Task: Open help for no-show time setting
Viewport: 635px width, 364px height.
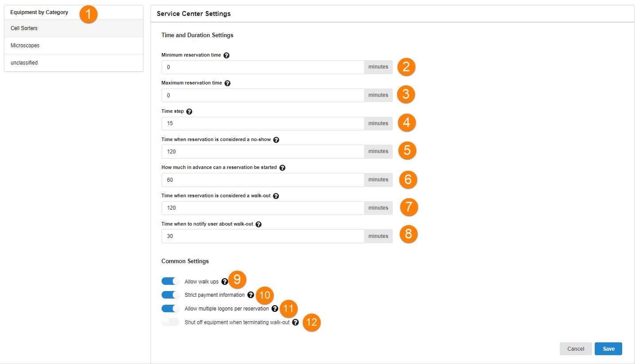Action: click(276, 140)
